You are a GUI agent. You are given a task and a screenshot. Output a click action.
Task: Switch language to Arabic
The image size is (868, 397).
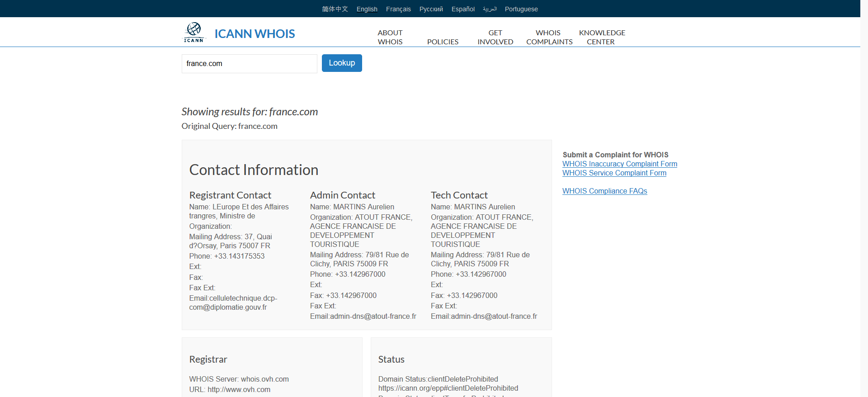[490, 9]
